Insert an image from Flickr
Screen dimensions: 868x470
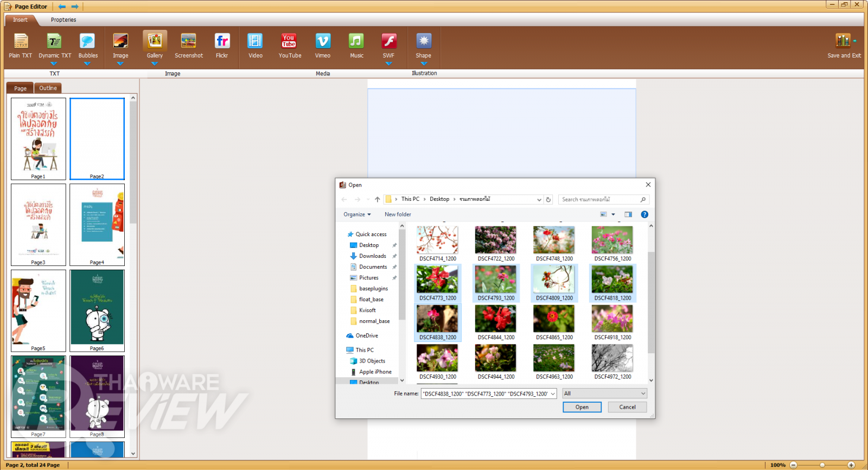[222, 46]
